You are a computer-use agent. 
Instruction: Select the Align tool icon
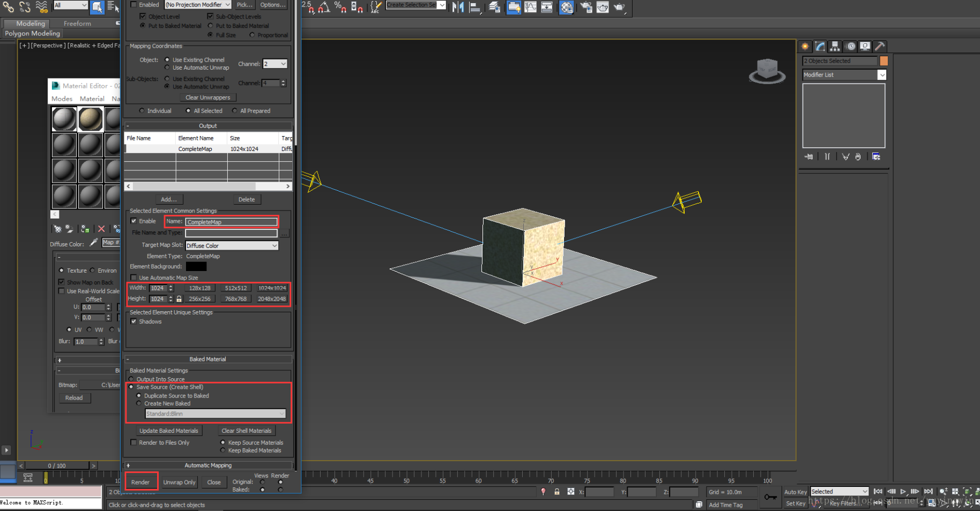click(x=475, y=7)
